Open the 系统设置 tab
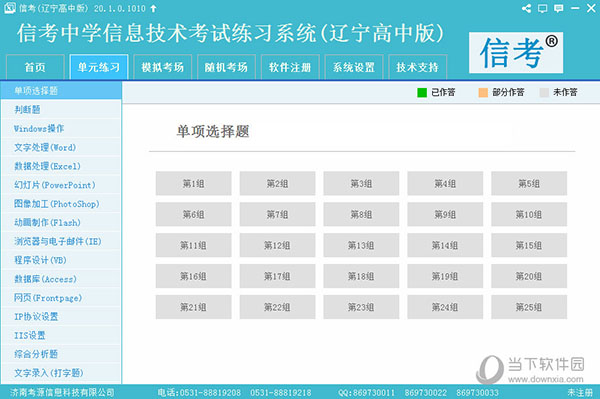 (354, 67)
